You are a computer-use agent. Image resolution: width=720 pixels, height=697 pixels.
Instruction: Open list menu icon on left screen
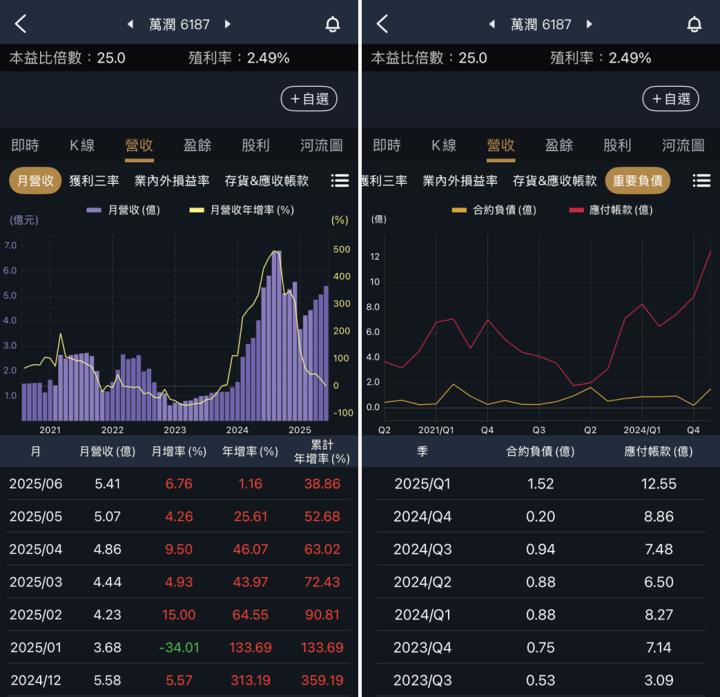(340, 181)
